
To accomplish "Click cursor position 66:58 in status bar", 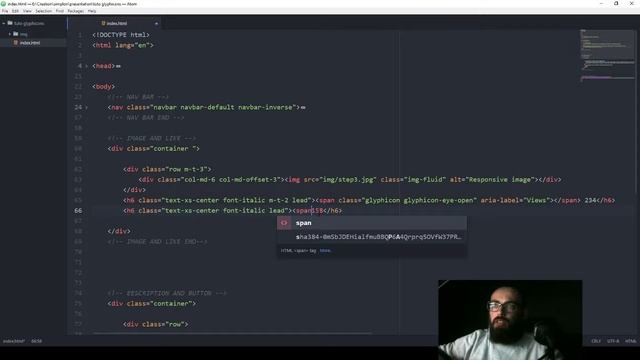I will [x=36, y=341].
